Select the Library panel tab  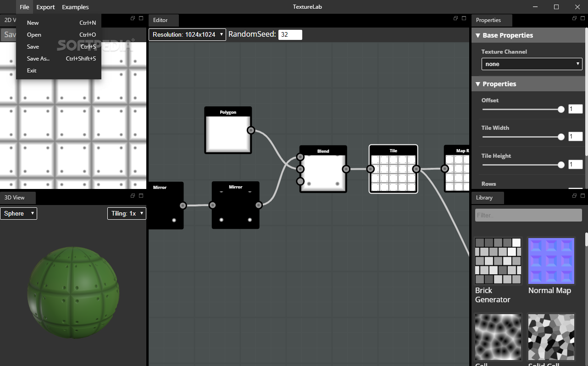[488, 198]
